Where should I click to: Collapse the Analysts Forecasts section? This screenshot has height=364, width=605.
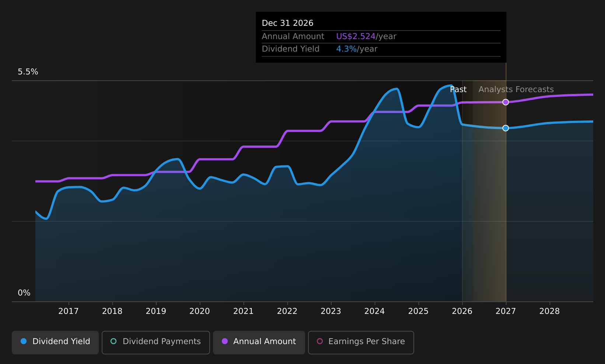tap(515, 89)
